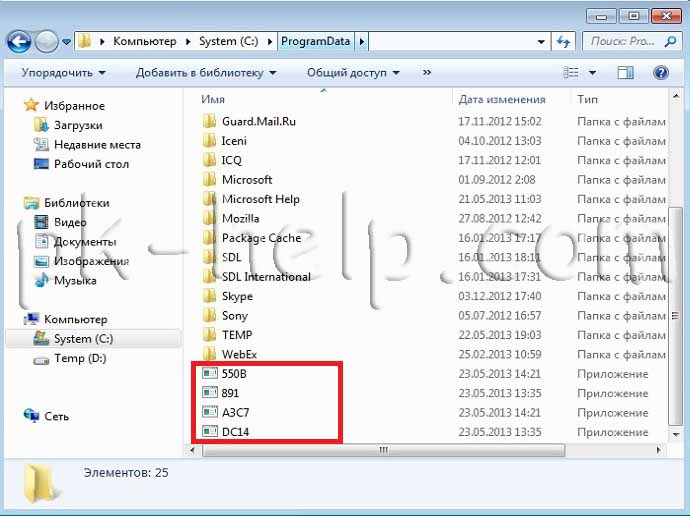Viewport: 690px width, 516px height.
Task: Click the Компьютер breadcrumb in address bar
Action: pos(145,41)
